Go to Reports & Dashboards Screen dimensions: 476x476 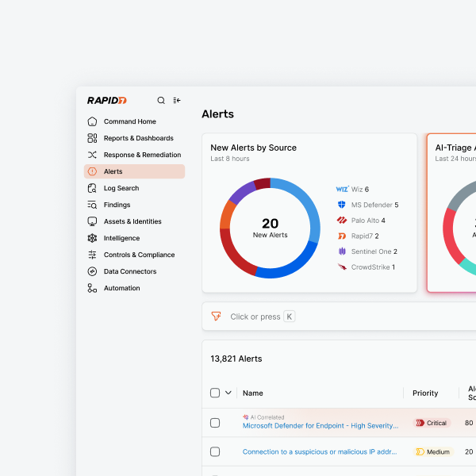click(135, 138)
